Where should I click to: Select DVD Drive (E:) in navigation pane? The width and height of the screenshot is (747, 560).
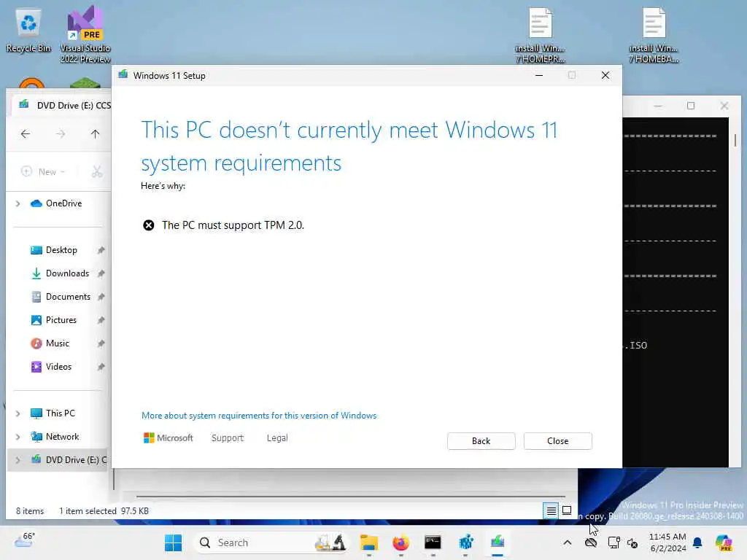(x=69, y=460)
